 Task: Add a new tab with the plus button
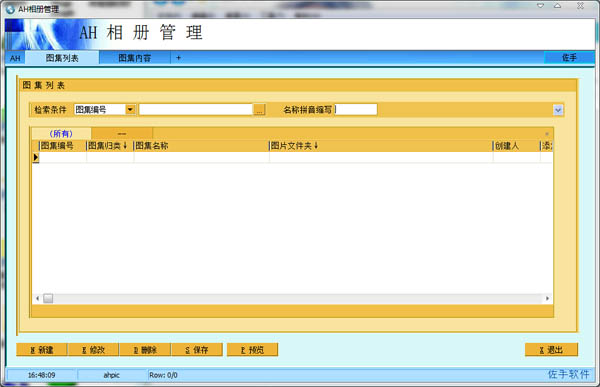[178, 58]
